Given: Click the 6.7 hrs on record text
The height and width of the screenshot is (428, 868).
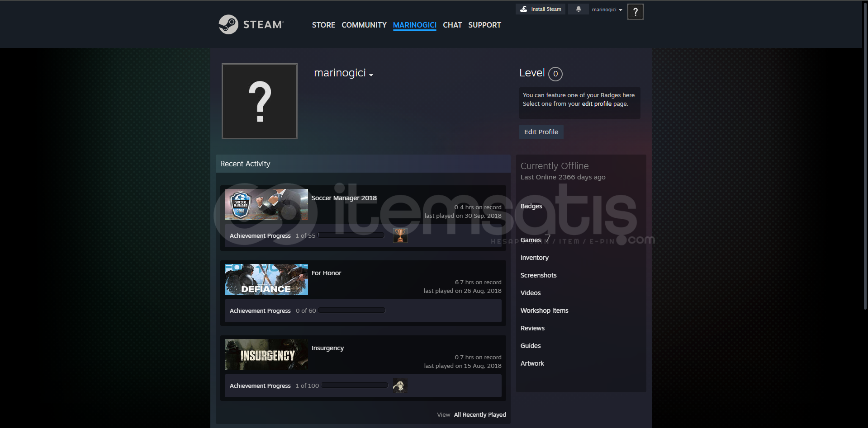Looking at the screenshot, I should coord(478,282).
